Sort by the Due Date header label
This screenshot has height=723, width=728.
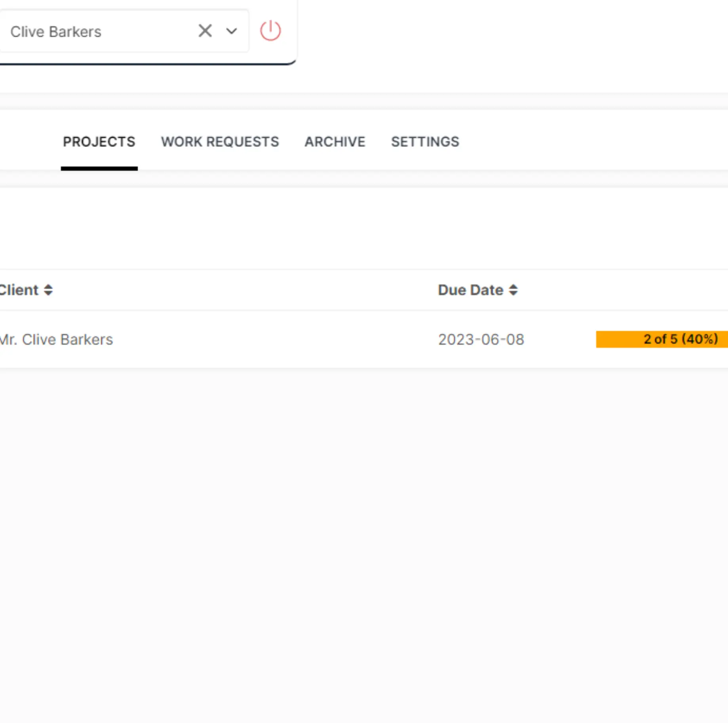coord(470,290)
